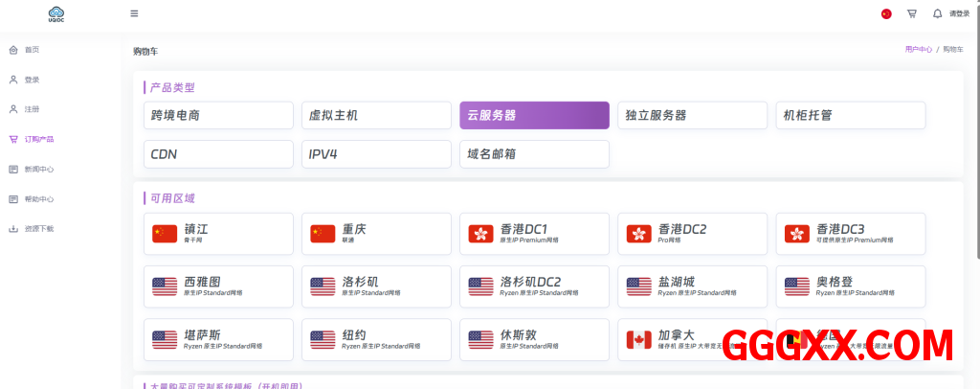Image resolution: width=980 pixels, height=389 pixels.
Task: Click the 新闻中心 news icon
Action: (x=13, y=169)
